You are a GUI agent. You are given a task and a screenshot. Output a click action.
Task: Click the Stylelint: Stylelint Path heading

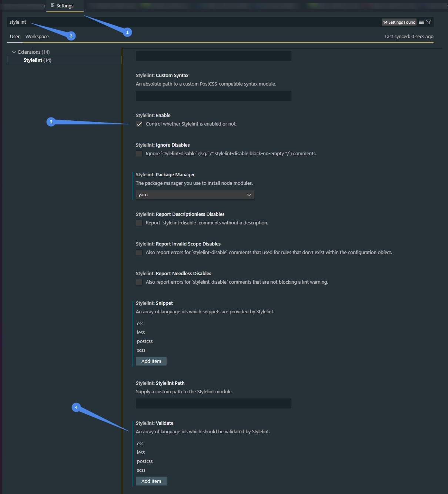(x=160, y=383)
